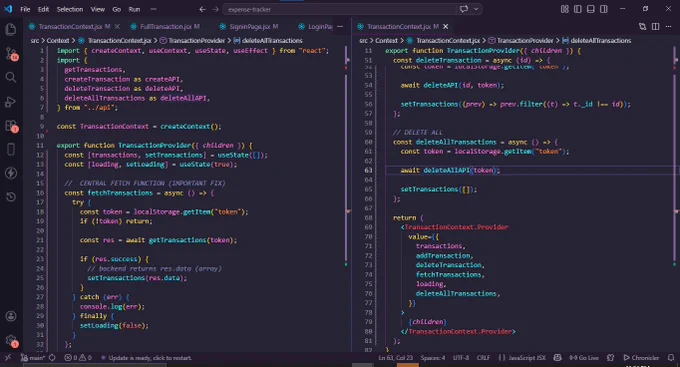Open the device preview icon in activity bar

[11, 149]
